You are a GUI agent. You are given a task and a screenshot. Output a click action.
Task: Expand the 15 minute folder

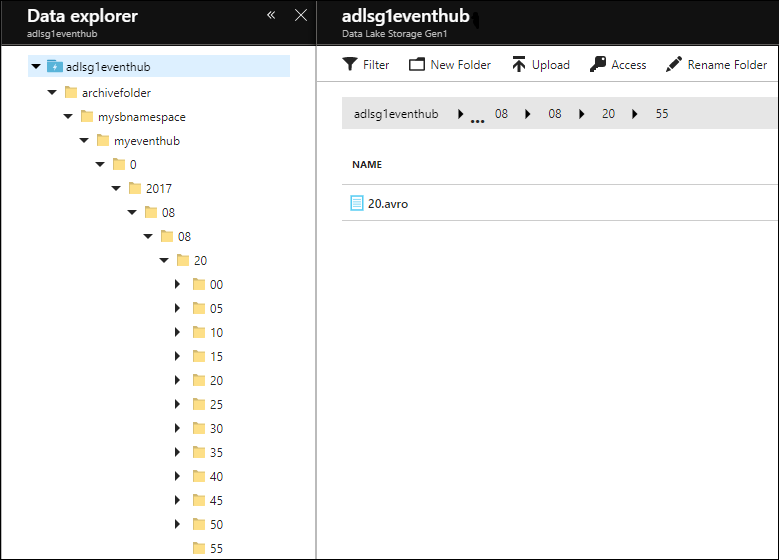[177, 356]
